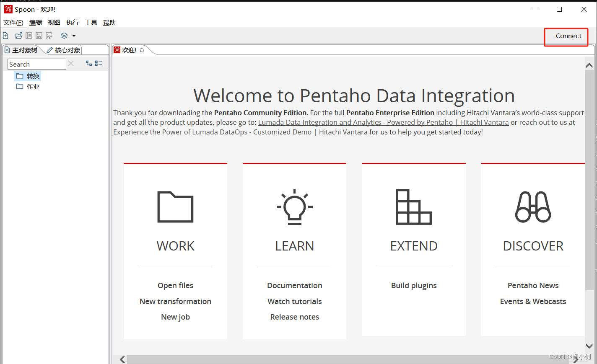Click the New job link
This screenshot has width=597, height=364.
coord(175,317)
